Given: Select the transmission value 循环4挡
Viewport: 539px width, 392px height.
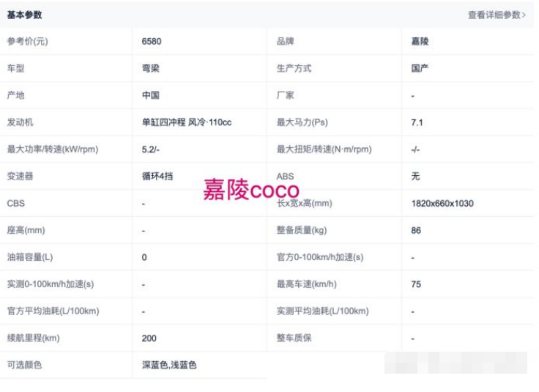Looking at the screenshot, I should point(157,176).
